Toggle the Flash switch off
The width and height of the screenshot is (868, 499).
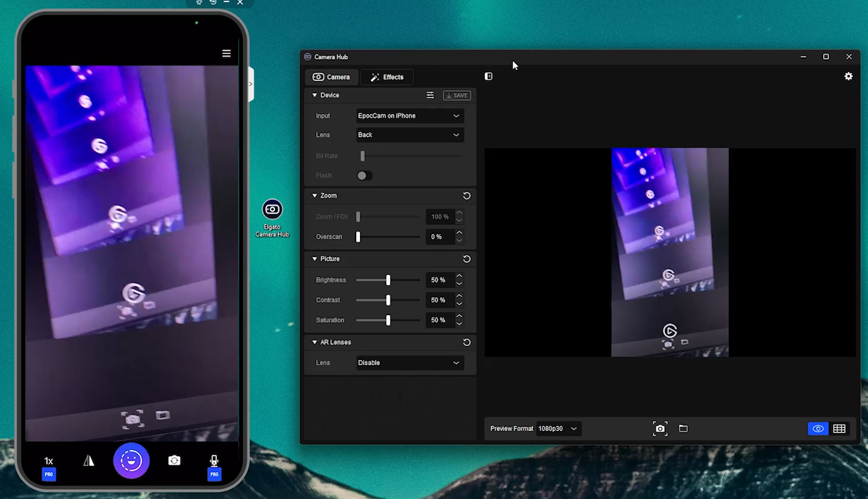(364, 175)
